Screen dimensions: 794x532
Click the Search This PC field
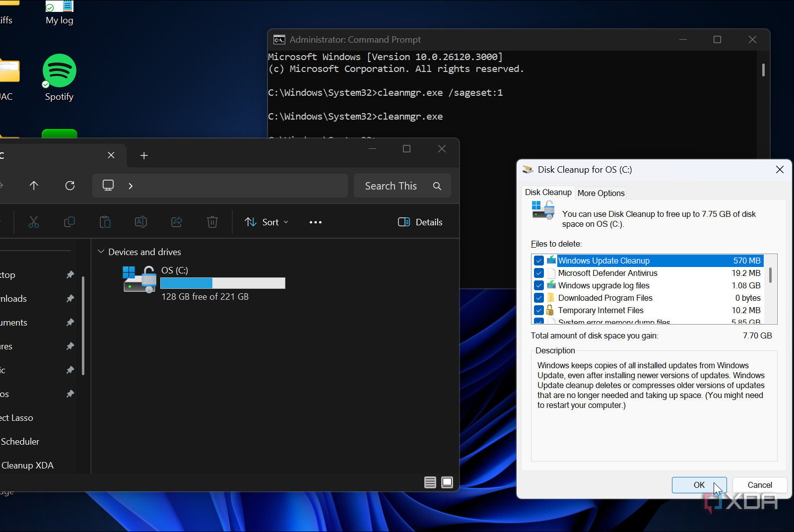click(392, 186)
